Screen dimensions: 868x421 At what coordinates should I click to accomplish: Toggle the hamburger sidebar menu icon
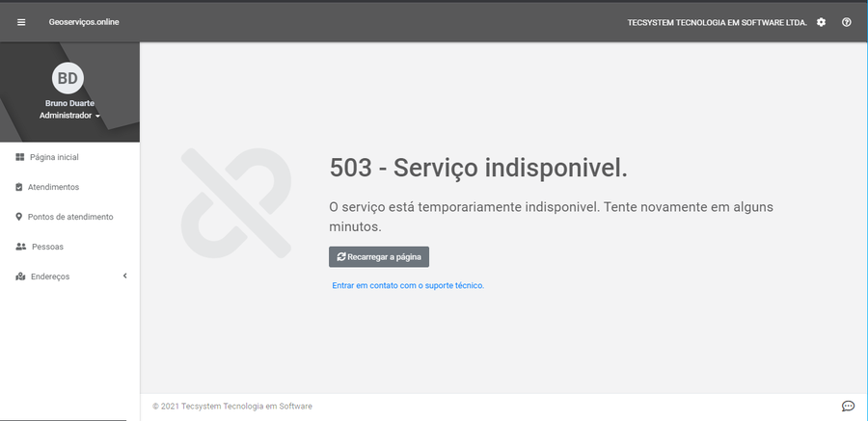(x=21, y=22)
